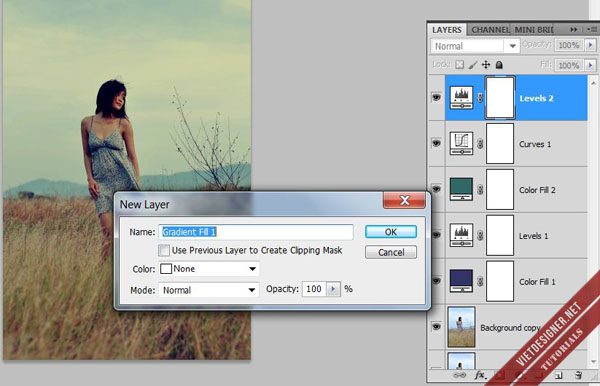Click the delete layer trash icon
This screenshot has width=600, height=386.
coord(579,375)
